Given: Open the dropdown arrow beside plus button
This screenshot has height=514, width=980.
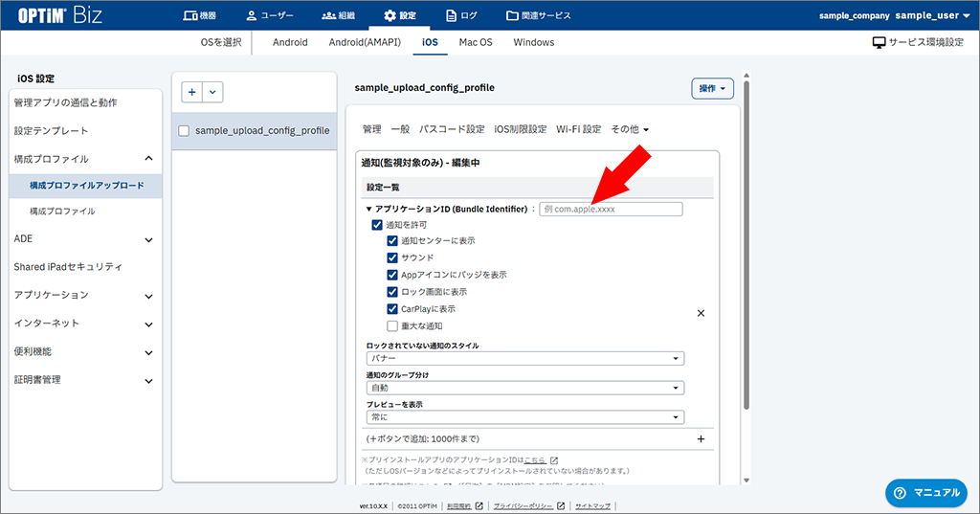Looking at the screenshot, I should coord(212,92).
